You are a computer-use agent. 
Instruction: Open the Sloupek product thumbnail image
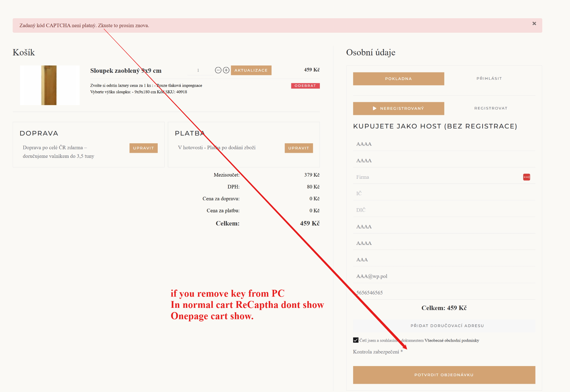point(49,85)
